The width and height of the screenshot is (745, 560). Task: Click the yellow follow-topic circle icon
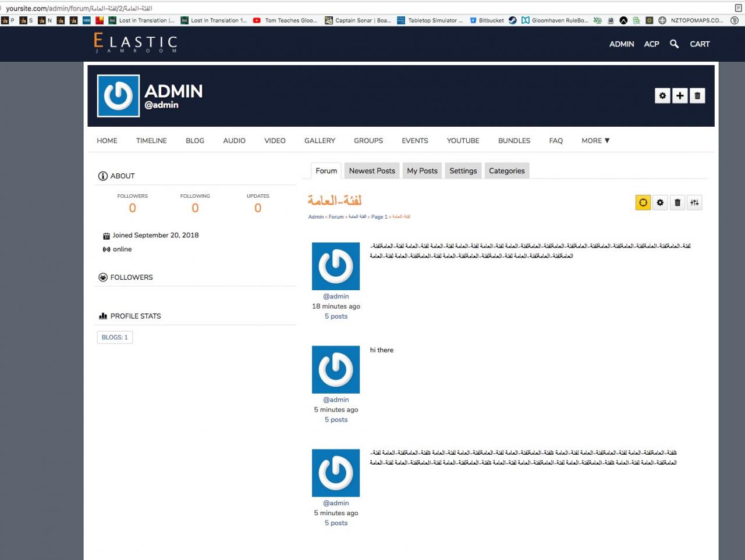pyautogui.click(x=643, y=202)
